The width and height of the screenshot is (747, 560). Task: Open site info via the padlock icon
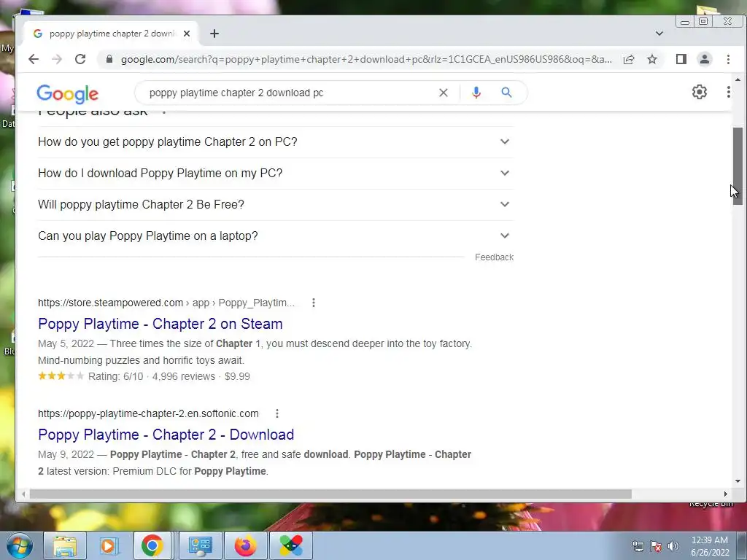109,59
